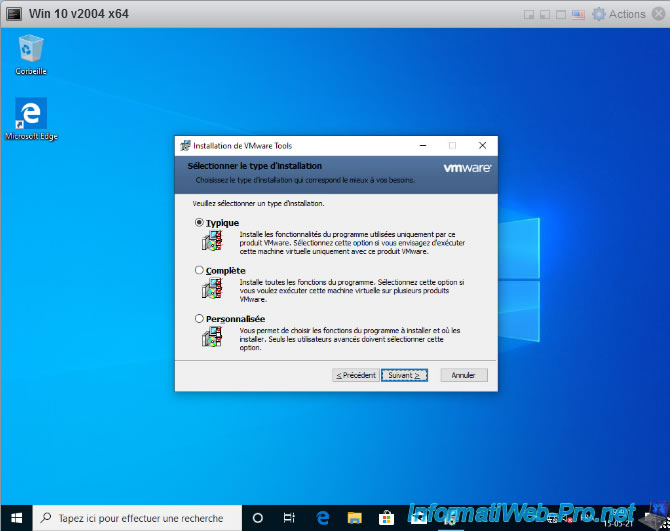Click the US flag keyboard layout icon

click(578, 15)
